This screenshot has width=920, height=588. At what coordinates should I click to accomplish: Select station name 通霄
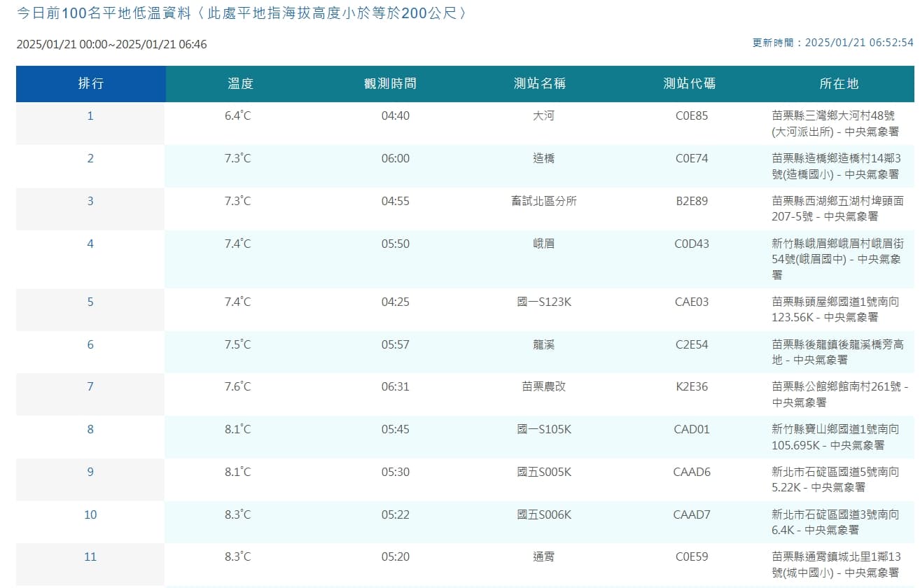pos(543,557)
